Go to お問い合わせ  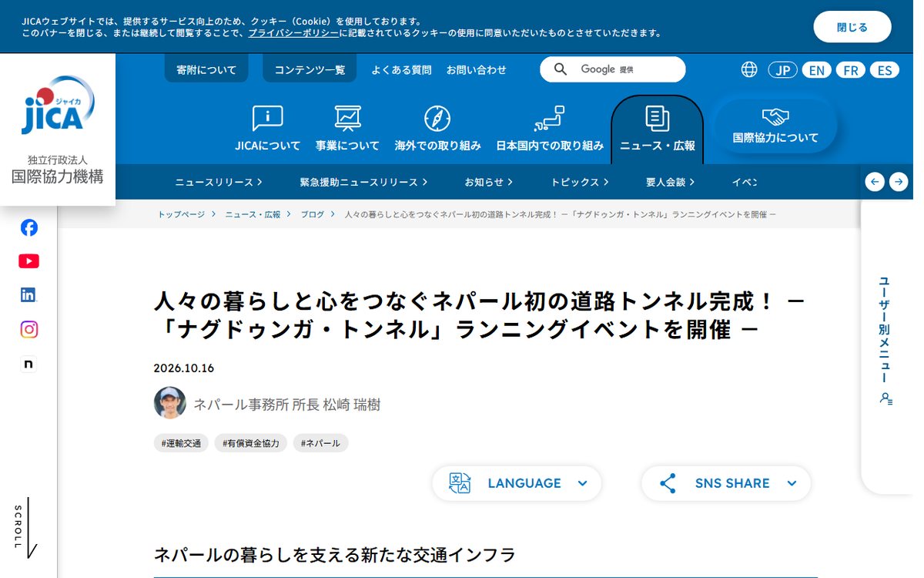point(477,69)
